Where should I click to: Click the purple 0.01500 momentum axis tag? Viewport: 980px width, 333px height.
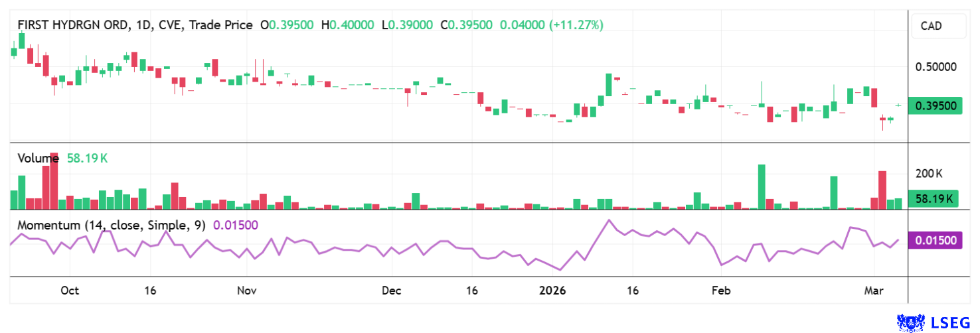(937, 240)
